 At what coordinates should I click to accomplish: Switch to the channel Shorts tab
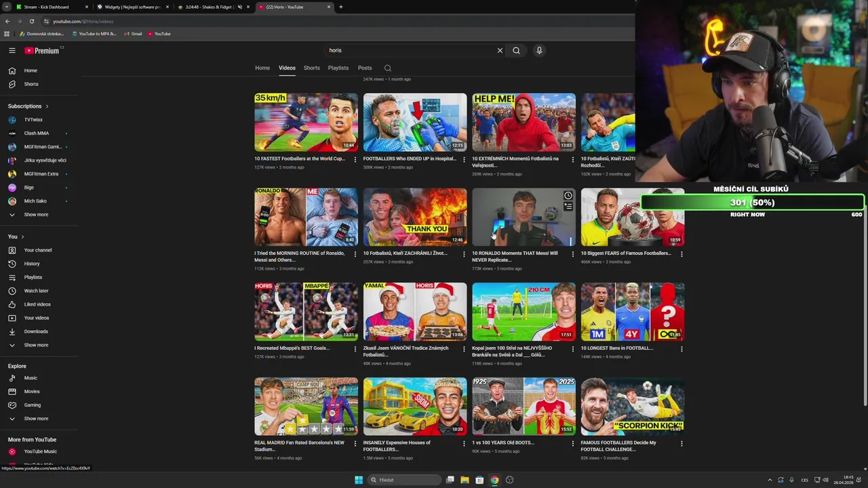tap(312, 68)
